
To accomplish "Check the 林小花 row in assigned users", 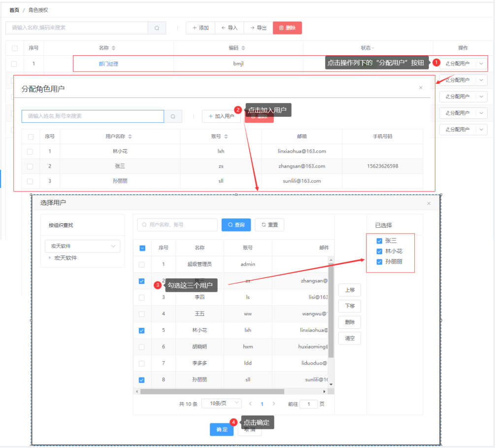I will coord(30,152).
